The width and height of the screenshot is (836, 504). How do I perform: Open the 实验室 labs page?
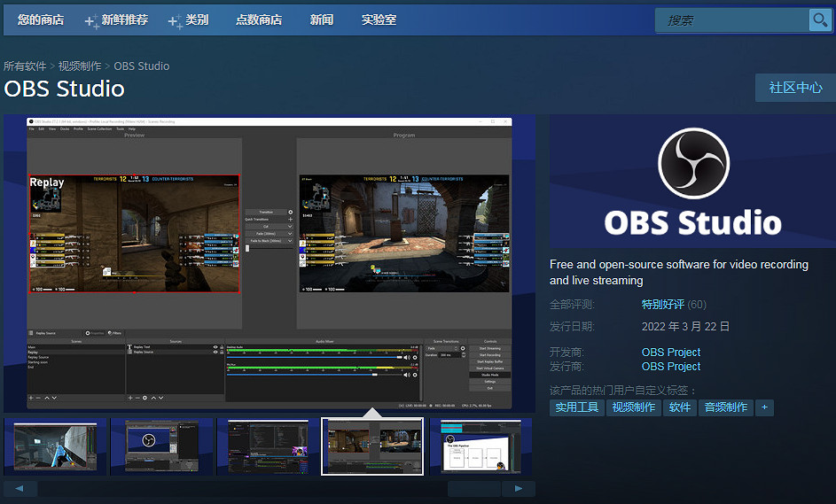[379, 19]
